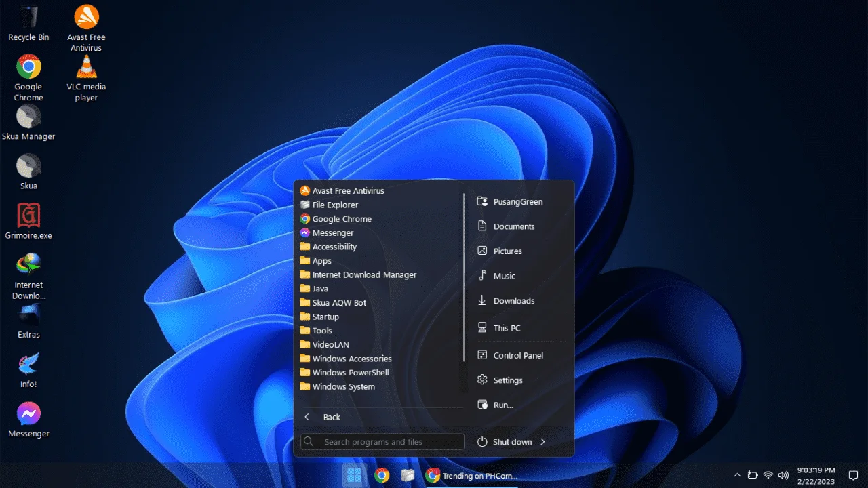This screenshot has height=488, width=868.
Task: Open the battery status tray icon
Action: pyautogui.click(x=753, y=475)
